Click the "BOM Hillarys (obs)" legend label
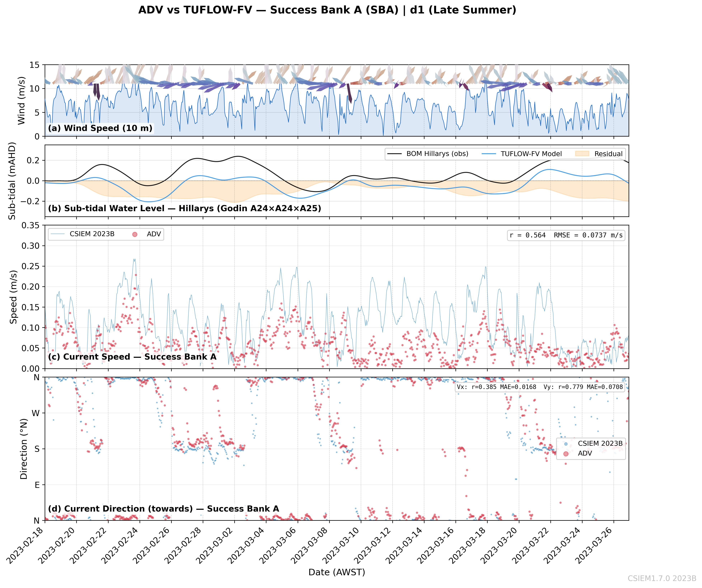The width and height of the screenshot is (702, 588). pyautogui.click(x=437, y=154)
